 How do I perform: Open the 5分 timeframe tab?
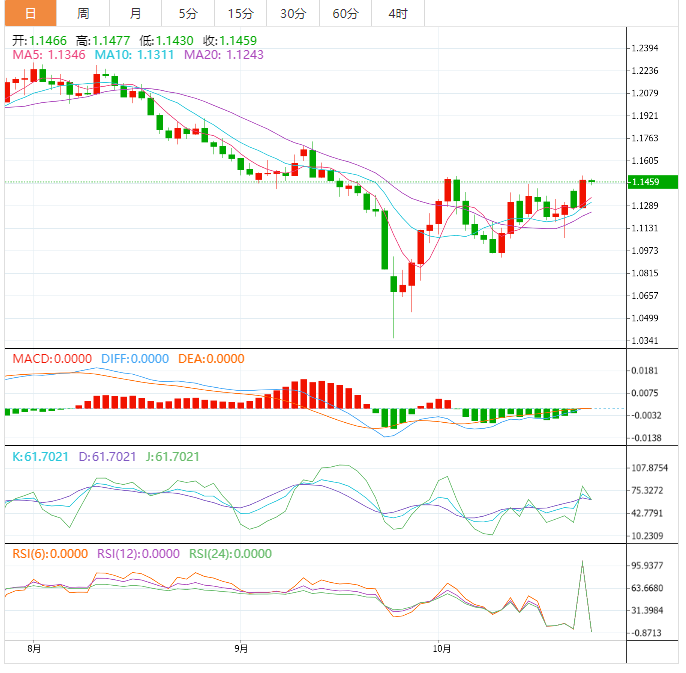(188, 13)
